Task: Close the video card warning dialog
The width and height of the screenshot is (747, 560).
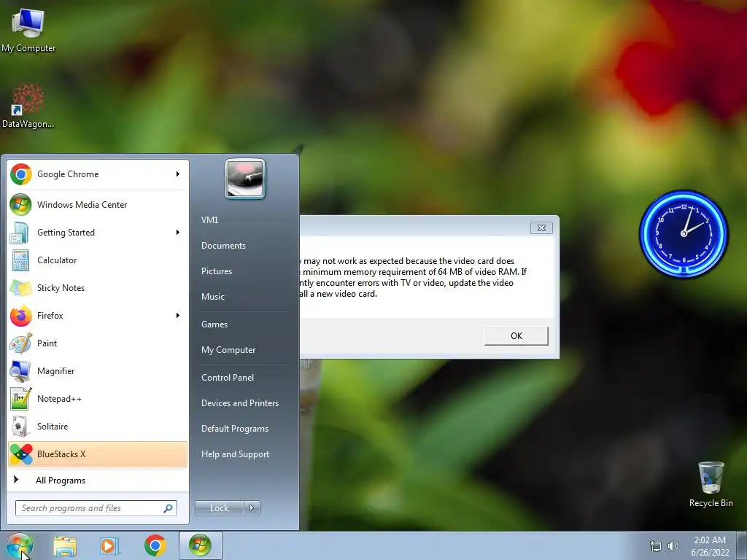Action: point(541,227)
